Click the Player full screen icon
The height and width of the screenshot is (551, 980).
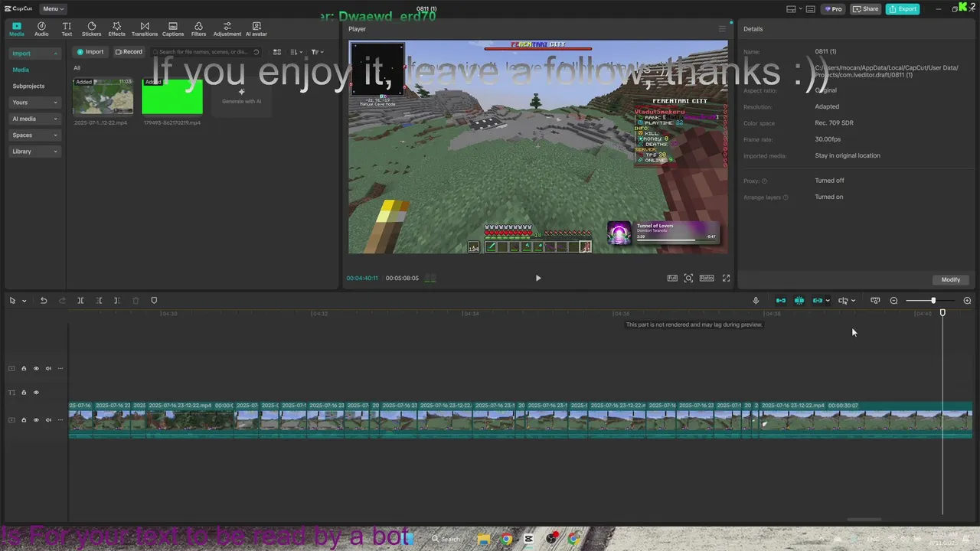(x=726, y=278)
